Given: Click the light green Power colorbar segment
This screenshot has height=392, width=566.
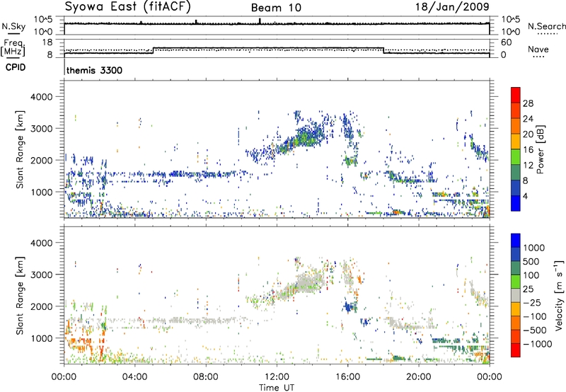Looking at the screenshot, I should click(516, 156).
